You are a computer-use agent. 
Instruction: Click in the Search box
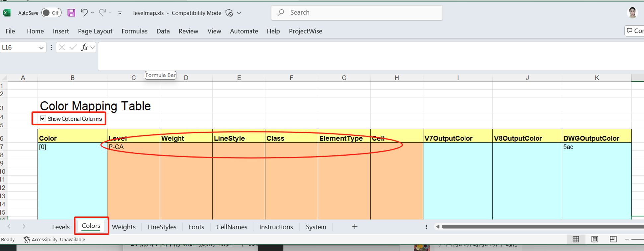(x=357, y=13)
